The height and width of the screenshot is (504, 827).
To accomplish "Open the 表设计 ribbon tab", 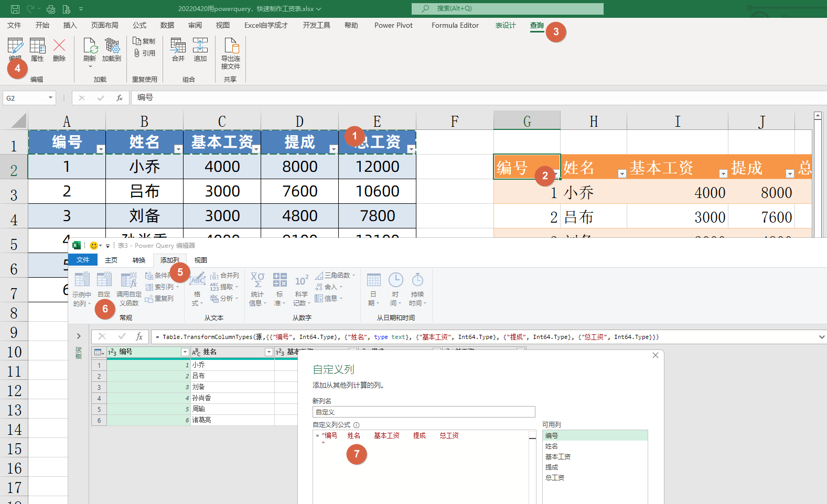I will [x=506, y=25].
